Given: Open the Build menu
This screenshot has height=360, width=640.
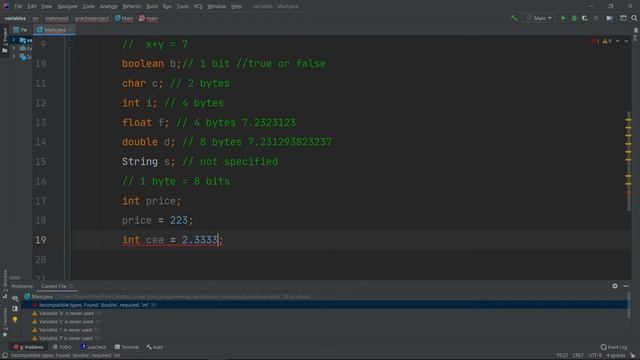Looking at the screenshot, I should pos(152,7).
